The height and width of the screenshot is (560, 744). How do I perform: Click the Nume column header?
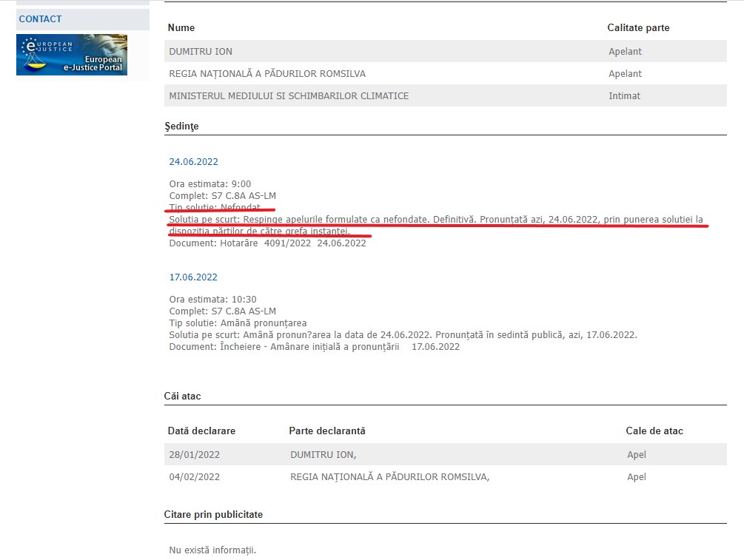[181, 28]
